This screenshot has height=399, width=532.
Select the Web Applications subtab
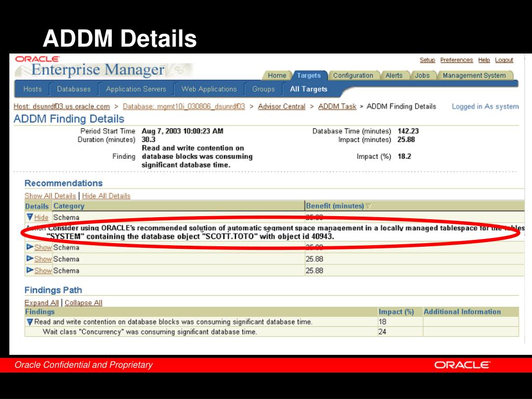pyautogui.click(x=209, y=89)
